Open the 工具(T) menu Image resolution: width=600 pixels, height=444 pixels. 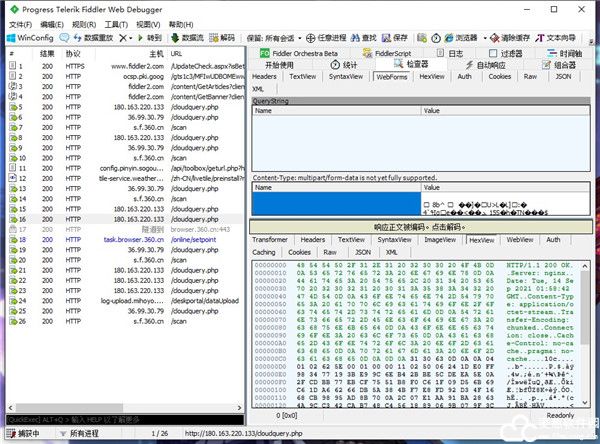pos(116,24)
